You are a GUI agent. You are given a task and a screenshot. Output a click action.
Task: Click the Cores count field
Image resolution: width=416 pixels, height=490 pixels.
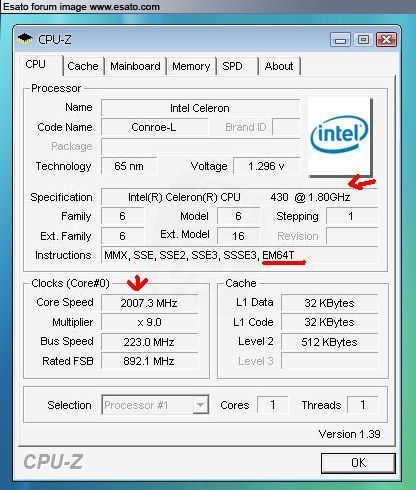tap(273, 405)
